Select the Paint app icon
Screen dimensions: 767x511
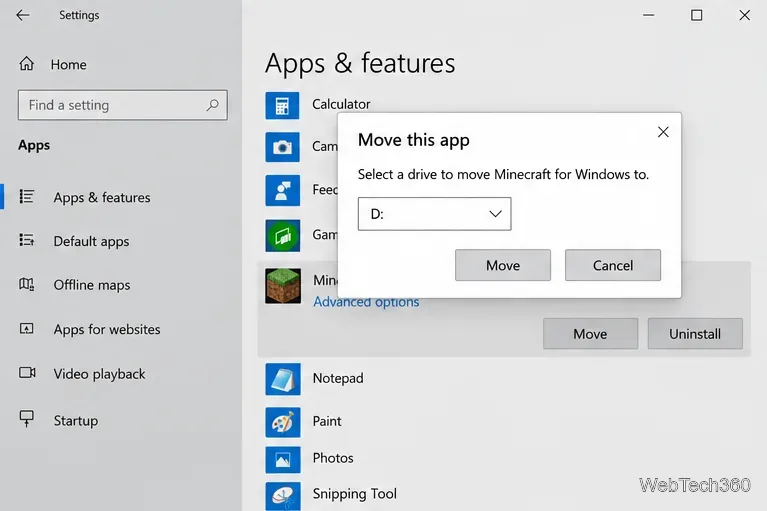tap(283, 422)
